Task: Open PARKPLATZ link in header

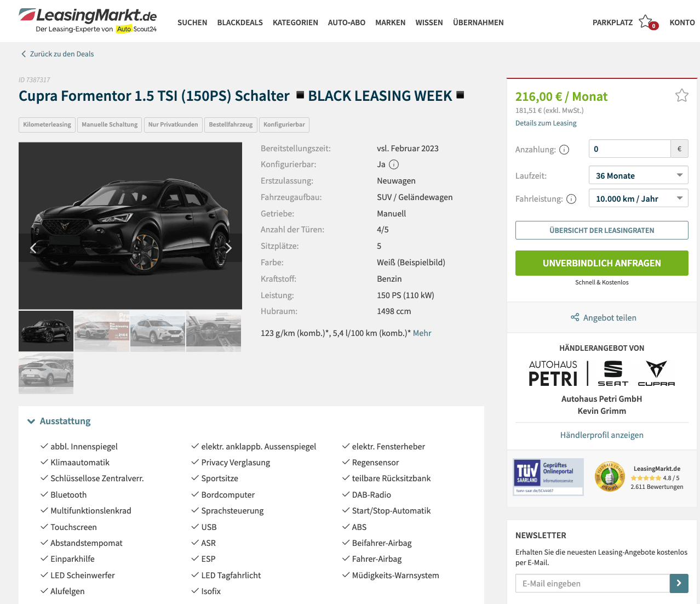Action: (612, 22)
